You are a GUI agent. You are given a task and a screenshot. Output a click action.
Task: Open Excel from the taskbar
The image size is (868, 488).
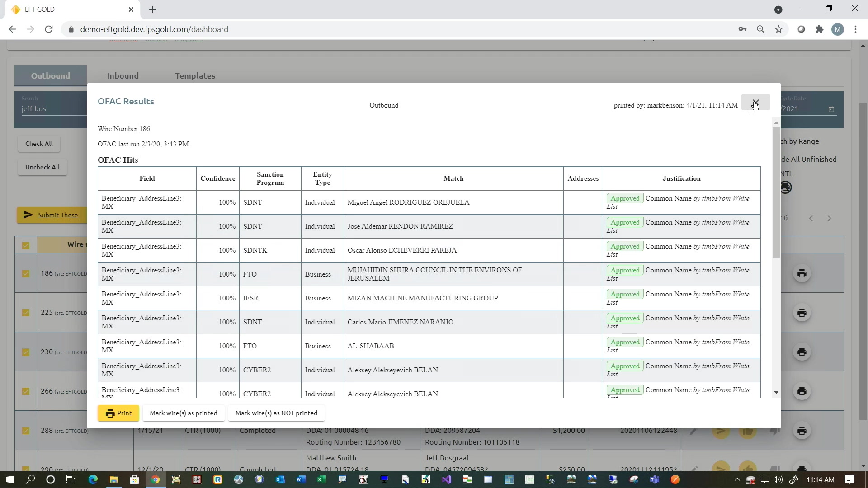321,479
